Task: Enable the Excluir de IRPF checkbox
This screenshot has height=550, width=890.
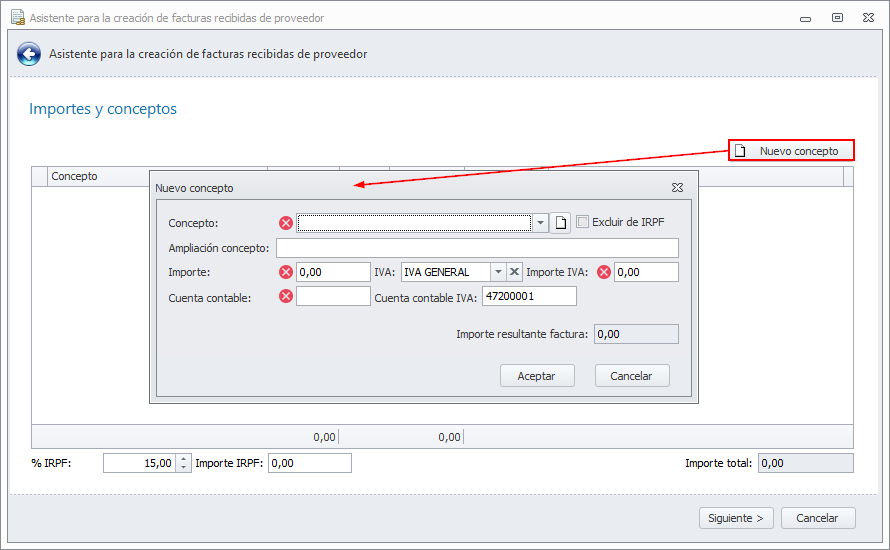Action: point(583,222)
